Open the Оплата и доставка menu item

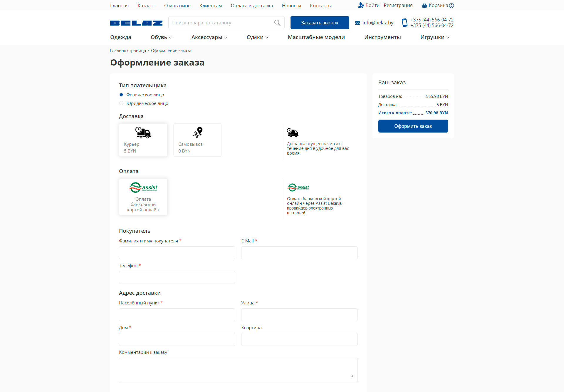(x=252, y=6)
